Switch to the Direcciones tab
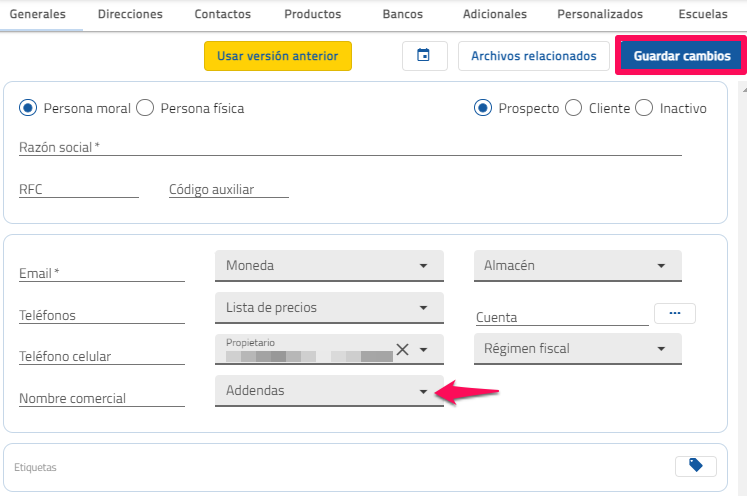The image size is (747, 496). pos(130,15)
